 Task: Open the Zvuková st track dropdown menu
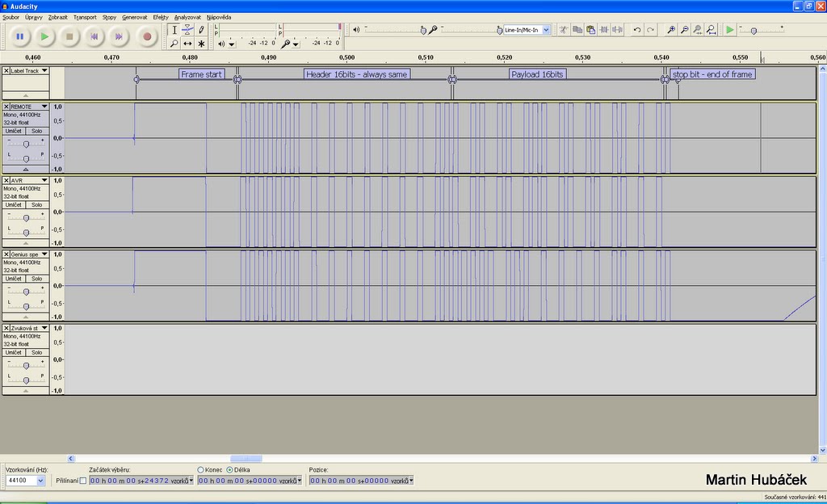[x=44, y=328]
